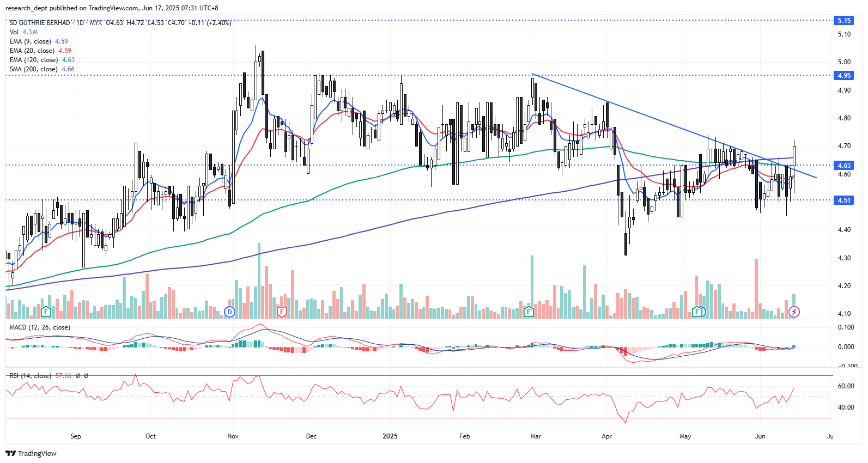This screenshot has width=868, height=463.
Task: Click the +0.11 (+2.40%) change value
Action: 210,23
